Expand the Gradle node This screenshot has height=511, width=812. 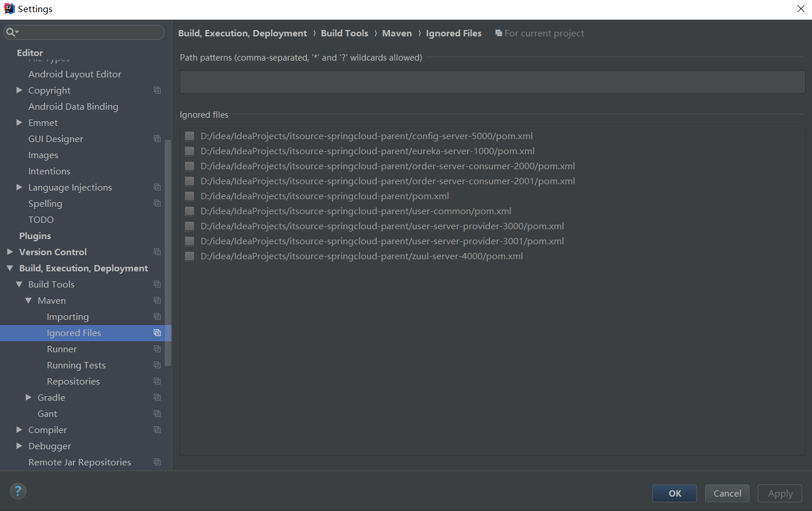click(x=28, y=397)
